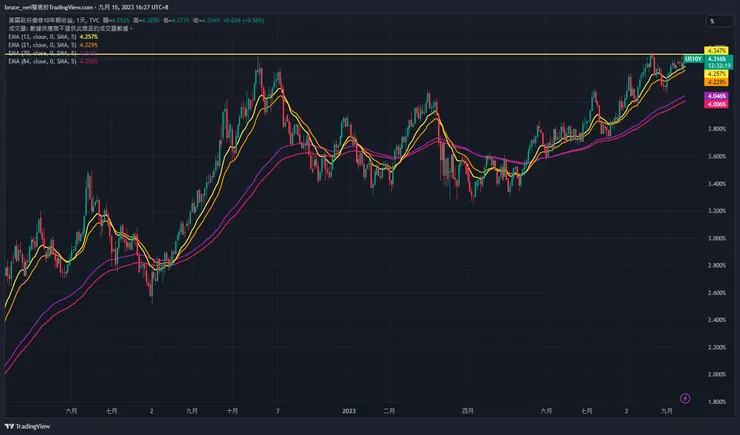The width and height of the screenshot is (740, 435).
Task: Toggle the percent scale button
Action: 719,21
